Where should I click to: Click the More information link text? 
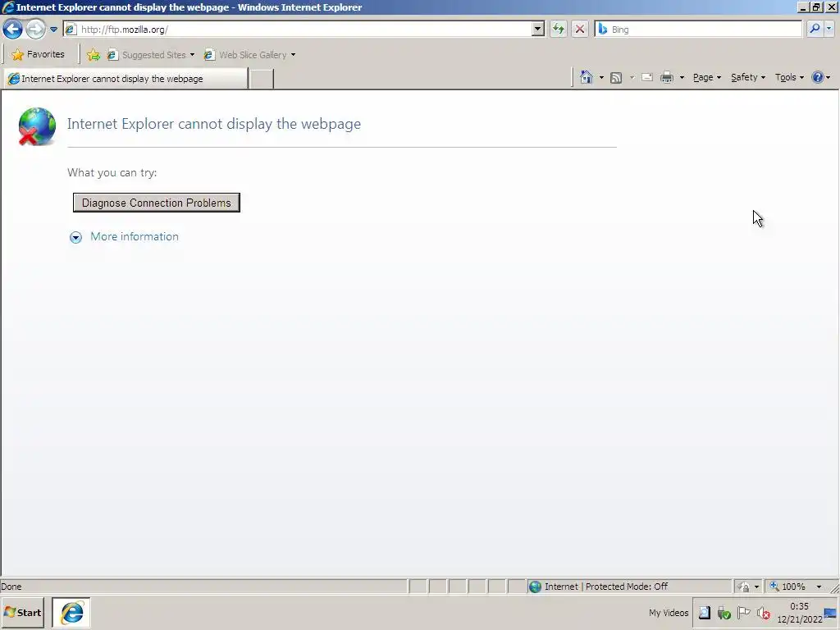135,237
